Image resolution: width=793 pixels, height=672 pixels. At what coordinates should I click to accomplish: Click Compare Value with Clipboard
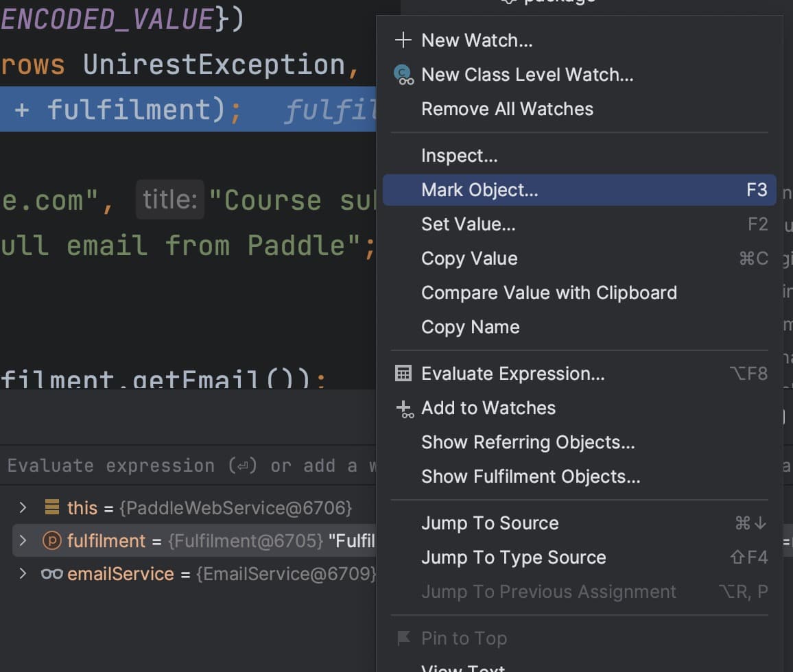point(549,293)
